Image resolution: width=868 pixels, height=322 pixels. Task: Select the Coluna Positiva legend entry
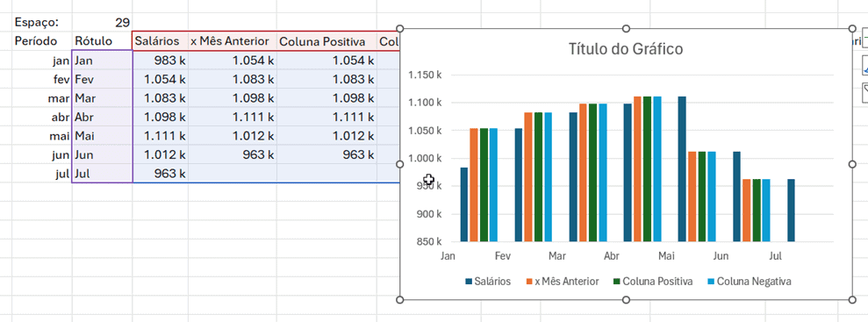[652, 282]
